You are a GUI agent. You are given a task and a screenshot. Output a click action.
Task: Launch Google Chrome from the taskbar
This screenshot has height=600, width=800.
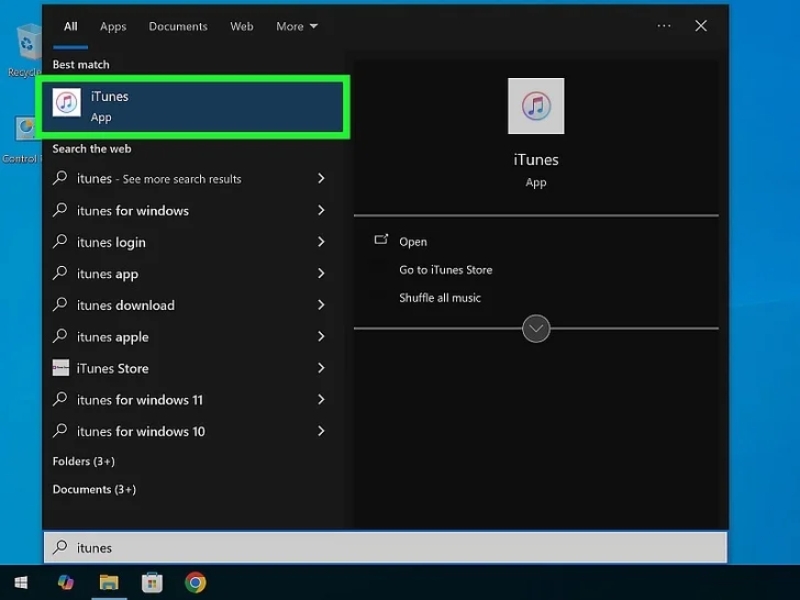pyautogui.click(x=195, y=583)
